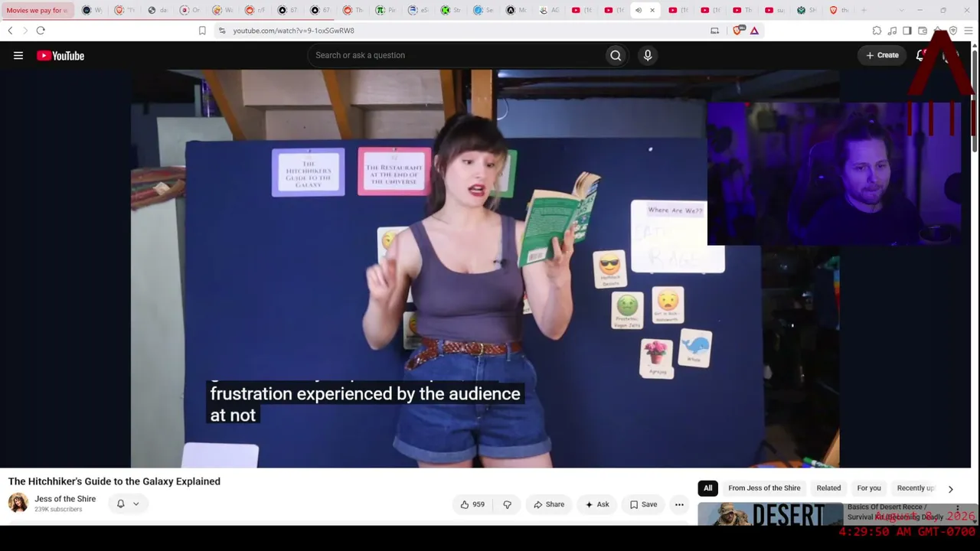
Task: Switch to the 'Movies we pay for' tab
Action: (x=37, y=10)
